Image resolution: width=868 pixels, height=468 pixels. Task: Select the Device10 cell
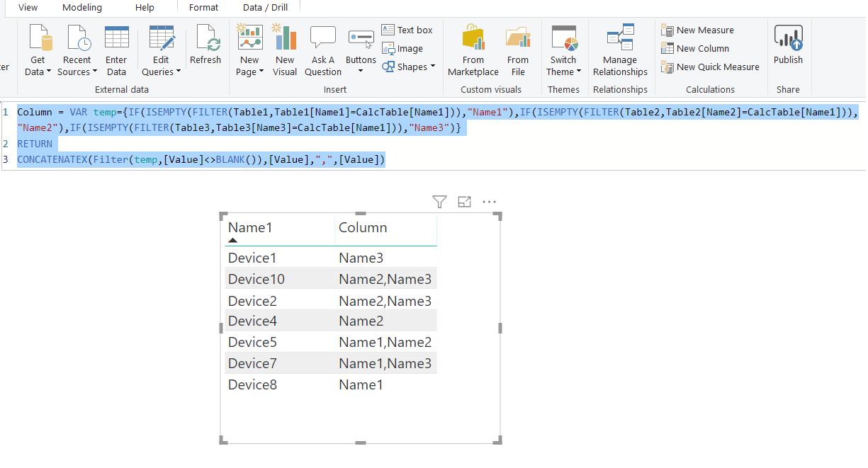pos(257,279)
